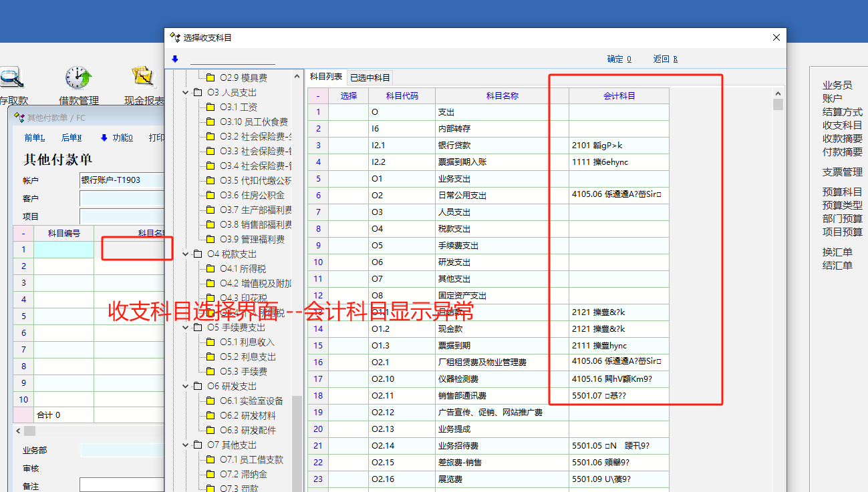Click the table's vertical scrollbar thumb
The width and height of the screenshot is (868, 492).
coord(778,105)
